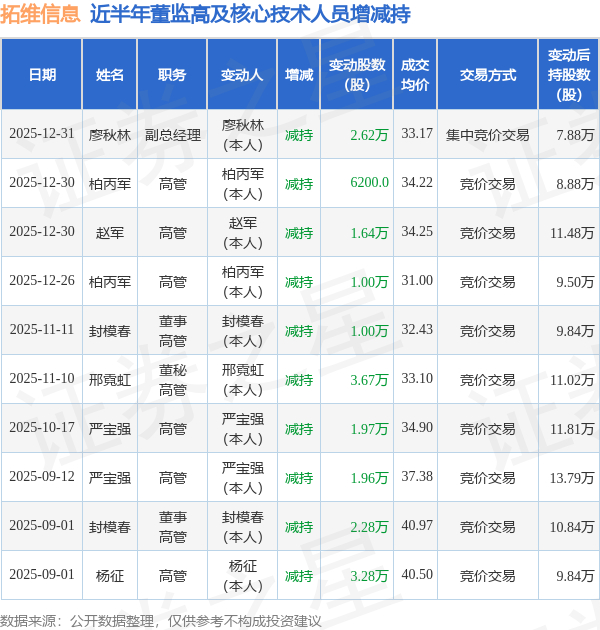The width and height of the screenshot is (600, 630).
Task: Click the average price 40.50
Action: click(417, 575)
